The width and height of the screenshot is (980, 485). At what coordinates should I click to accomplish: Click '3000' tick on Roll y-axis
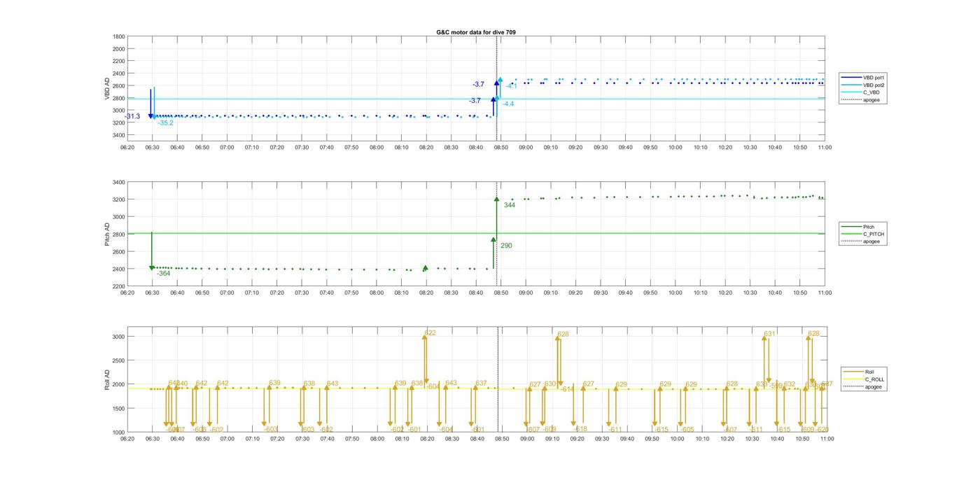[x=119, y=337]
